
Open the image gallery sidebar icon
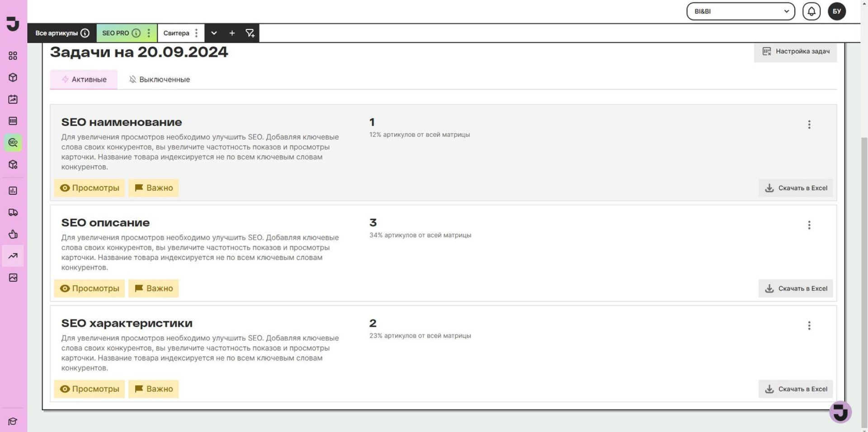[x=13, y=277]
